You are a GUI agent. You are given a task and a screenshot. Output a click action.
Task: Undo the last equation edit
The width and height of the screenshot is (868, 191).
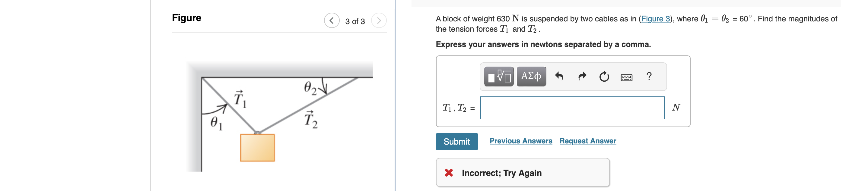[559, 77]
